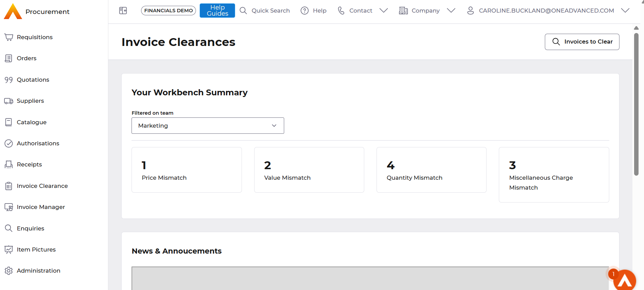
Task: Click the FINANCIALS DEMO badge
Action: point(168,11)
